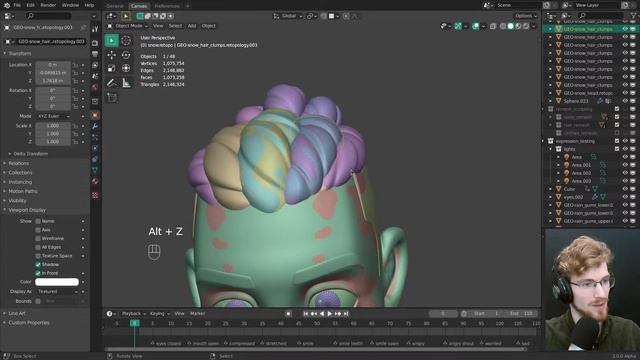
Task: Open the Edit menu
Action: pos(31,5)
